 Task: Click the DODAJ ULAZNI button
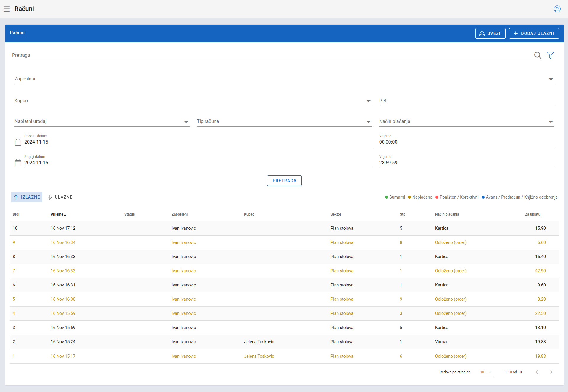[534, 33]
